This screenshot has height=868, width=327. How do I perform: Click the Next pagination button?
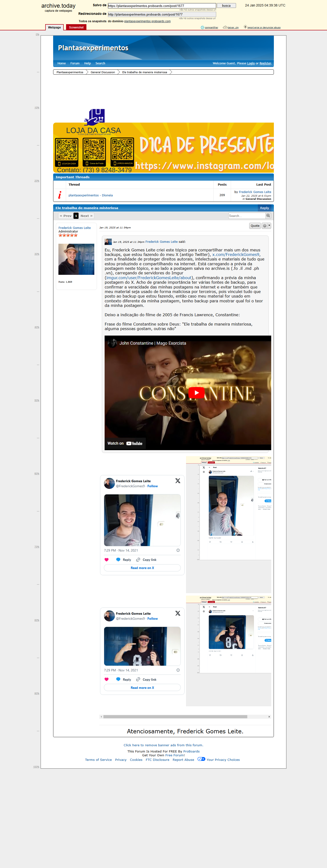click(86, 216)
